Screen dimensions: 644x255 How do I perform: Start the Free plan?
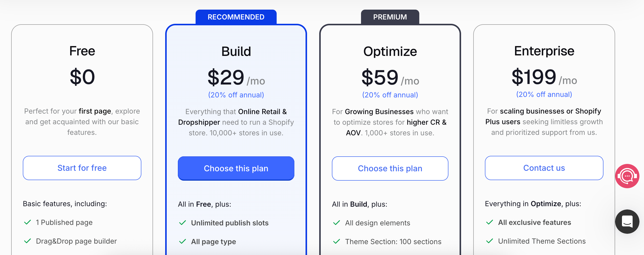(x=82, y=168)
